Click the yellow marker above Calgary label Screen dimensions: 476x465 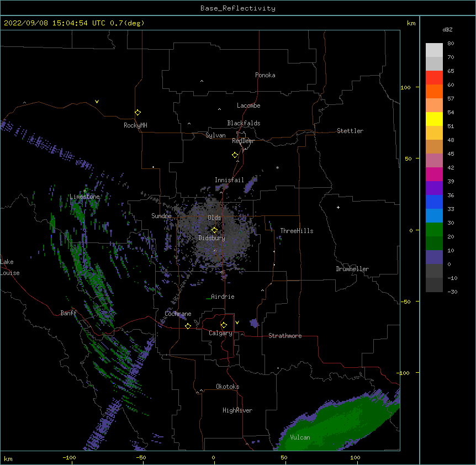coord(224,325)
